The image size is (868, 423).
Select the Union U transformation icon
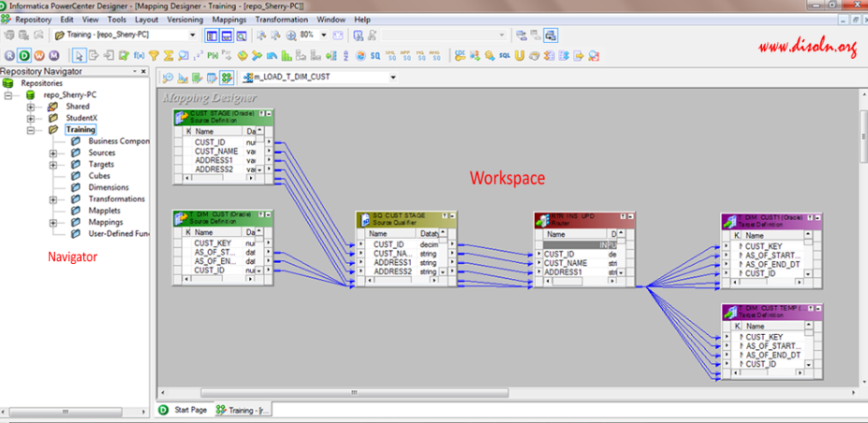[x=520, y=55]
